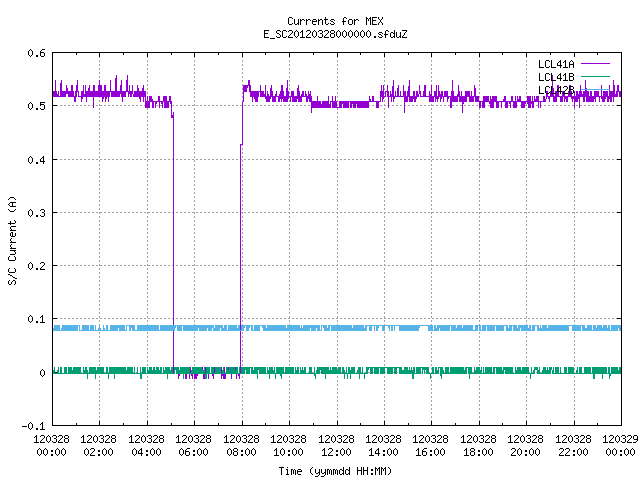Click the green LCL41B legend line sample
The image size is (640, 480).
click(x=595, y=76)
